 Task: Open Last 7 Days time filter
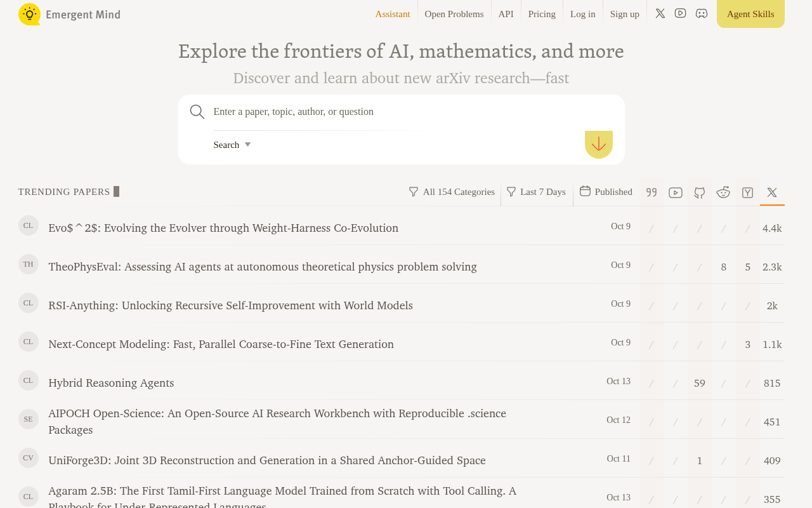[536, 192]
